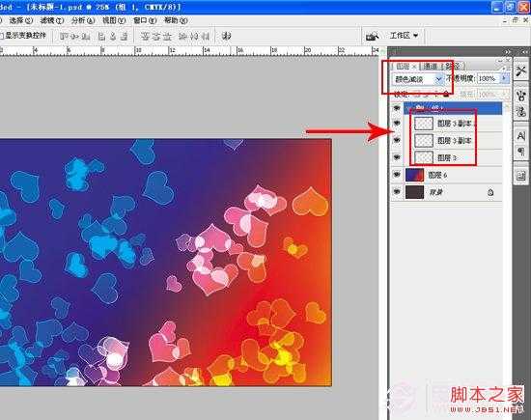Screen dimensions: 531x420
Task: Click the auto-align layers icon
Action: [x=226, y=36]
